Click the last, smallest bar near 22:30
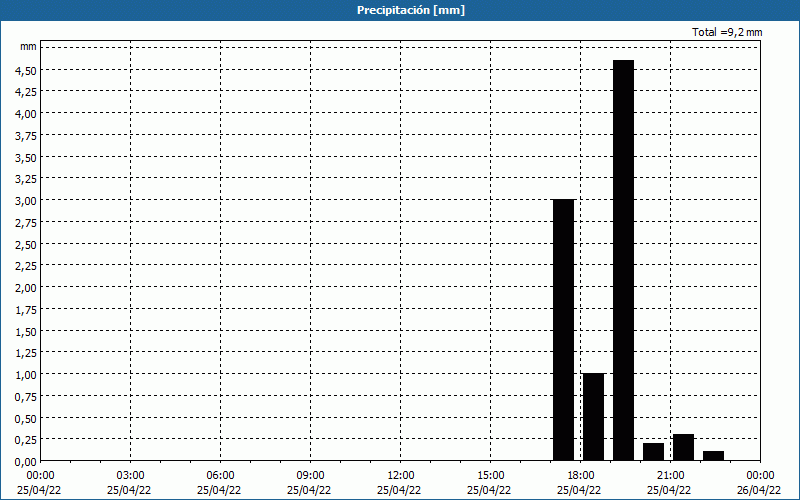The height and width of the screenshot is (500, 800). 713,456
